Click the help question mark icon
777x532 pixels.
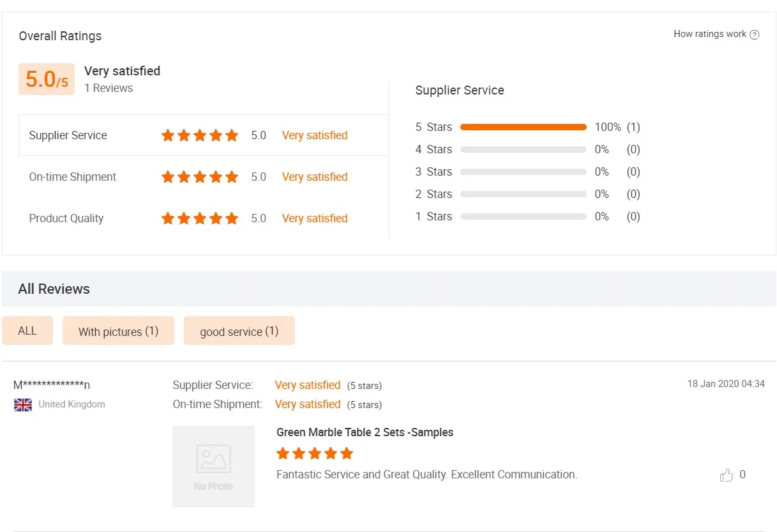coord(755,34)
